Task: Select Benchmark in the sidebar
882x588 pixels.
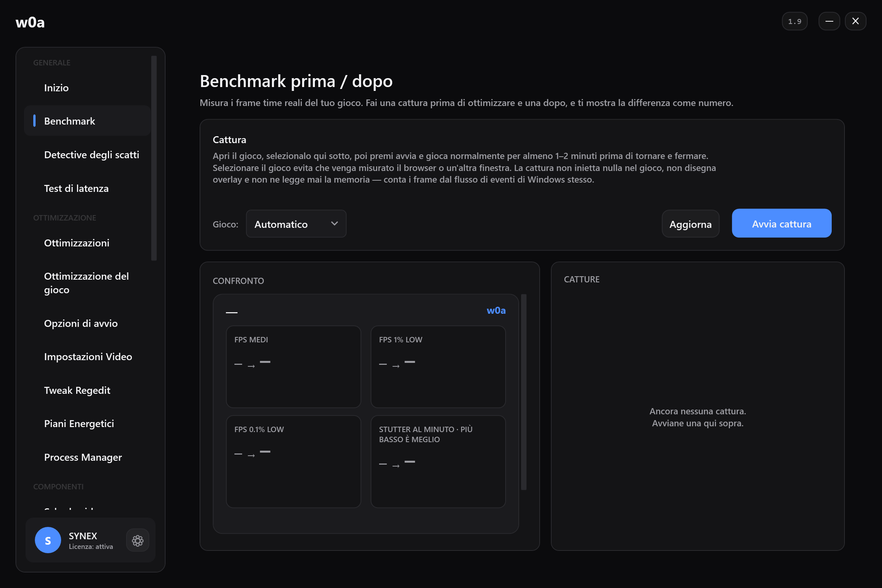Action: click(87, 121)
